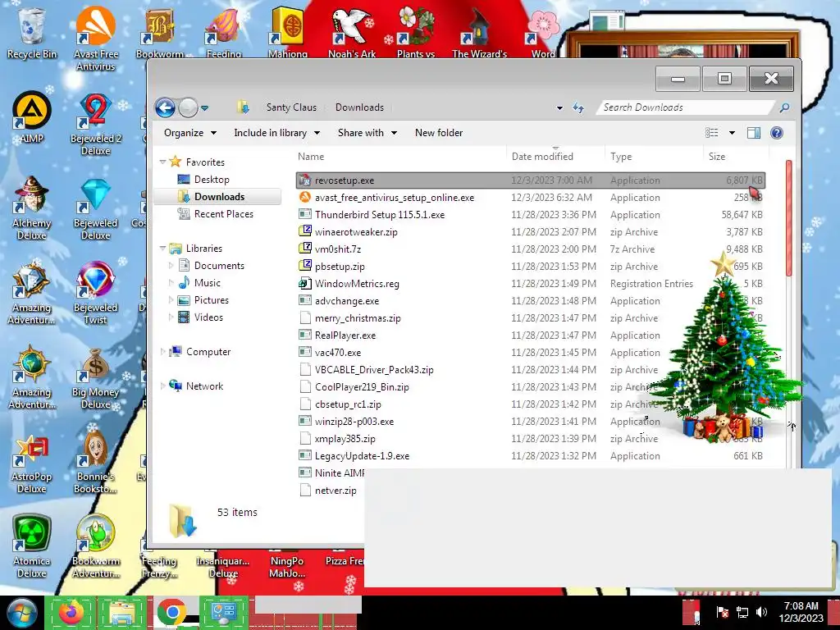Open the Share with dropdown
840x630 pixels.
point(367,133)
